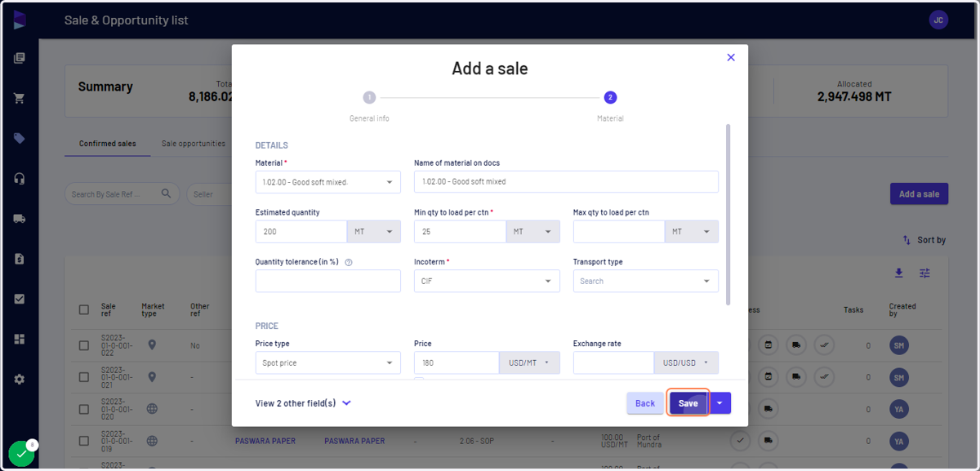980x471 pixels.
Task: Open the Min qty MT unit dropdown
Action: (x=533, y=232)
